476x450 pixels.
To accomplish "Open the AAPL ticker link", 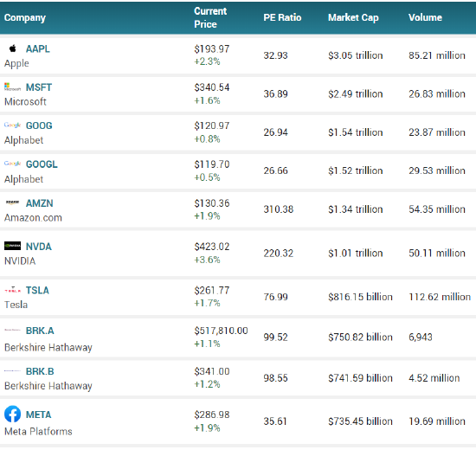I will point(37,48).
